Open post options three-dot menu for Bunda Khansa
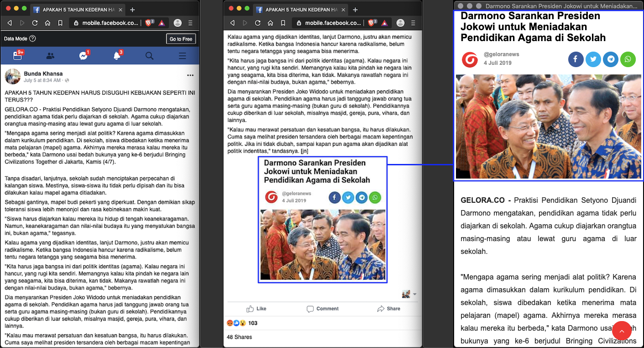 190,75
